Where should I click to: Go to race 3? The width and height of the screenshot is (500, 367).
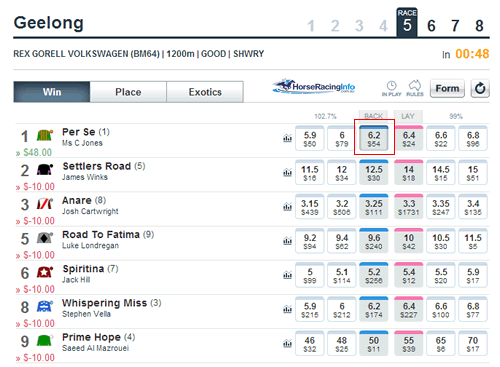point(359,26)
